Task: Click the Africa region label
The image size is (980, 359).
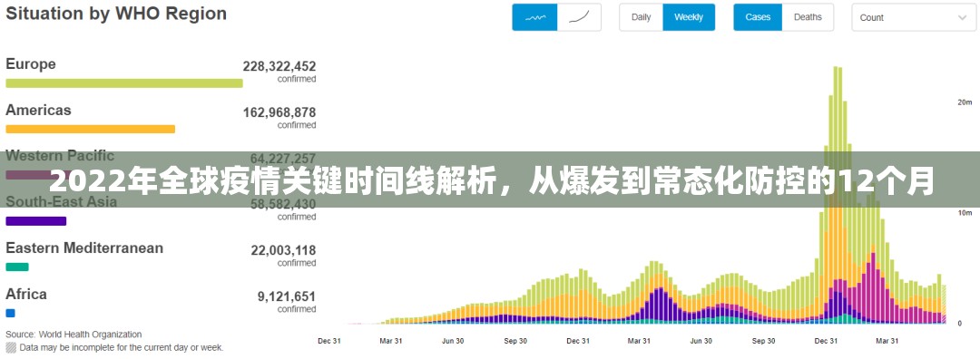Action: 26,294
